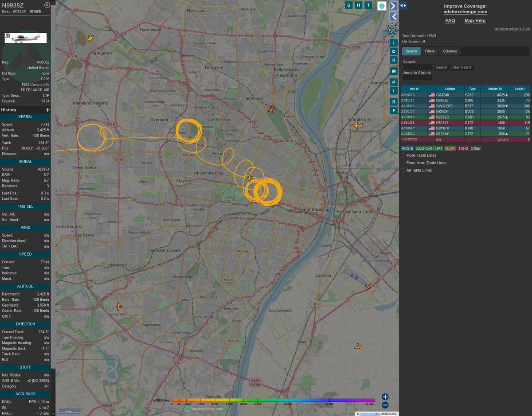Collapse sidebar with left chevron button
The width and height of the screenshot is (532, 416).
click(x=393, y=17)
